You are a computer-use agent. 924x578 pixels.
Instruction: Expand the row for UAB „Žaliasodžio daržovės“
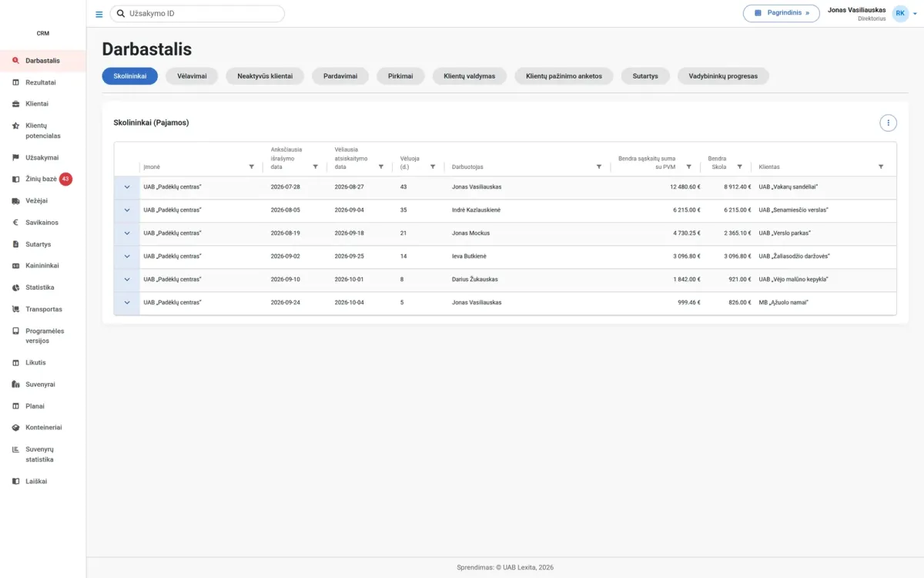pyautogui.click(x=127, y=256)
